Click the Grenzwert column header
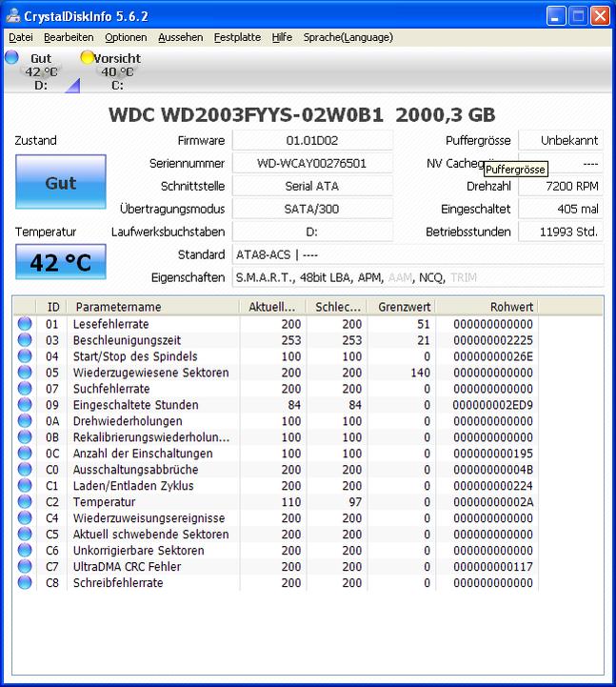Image resolution: width=616 pixels, height=687 pixels. pyautogui.click(x=402, y=307)
